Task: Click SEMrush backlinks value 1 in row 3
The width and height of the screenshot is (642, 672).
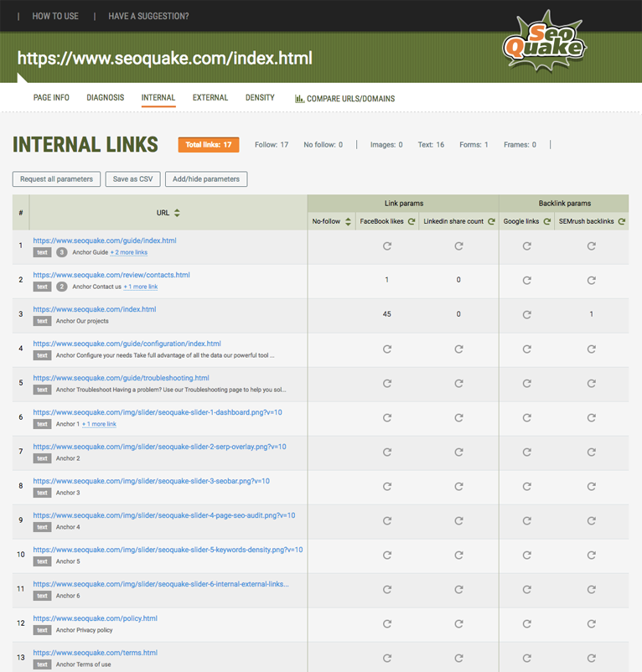Action: pyautogui.click(x=592, y=314)
